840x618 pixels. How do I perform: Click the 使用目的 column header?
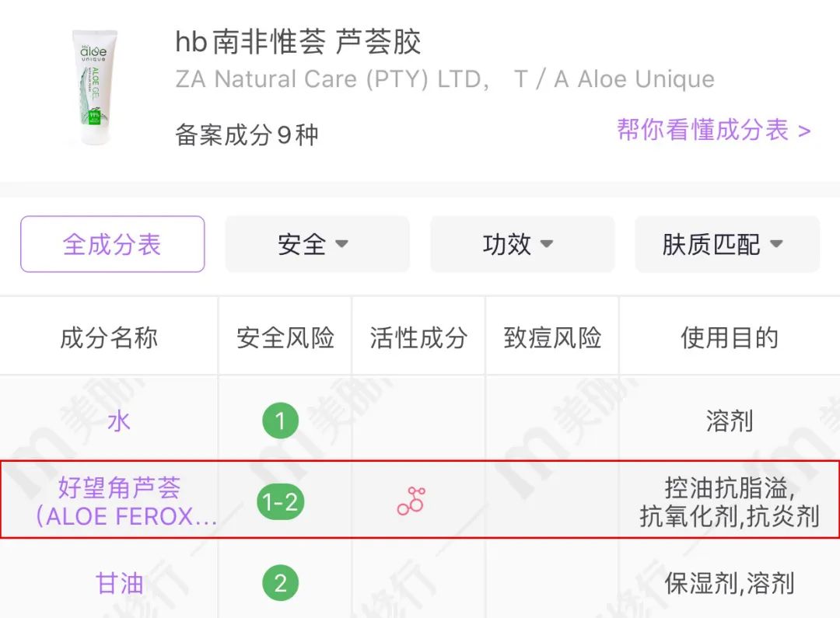pos(729,338)
